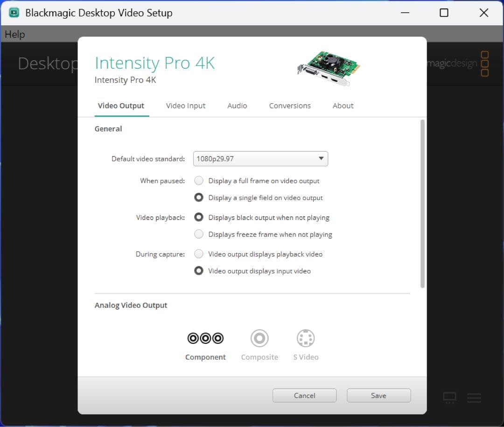The height and width of the screenshot is (427, 504).
Task: Select the Conversions tab
Action: coord(290,106)
